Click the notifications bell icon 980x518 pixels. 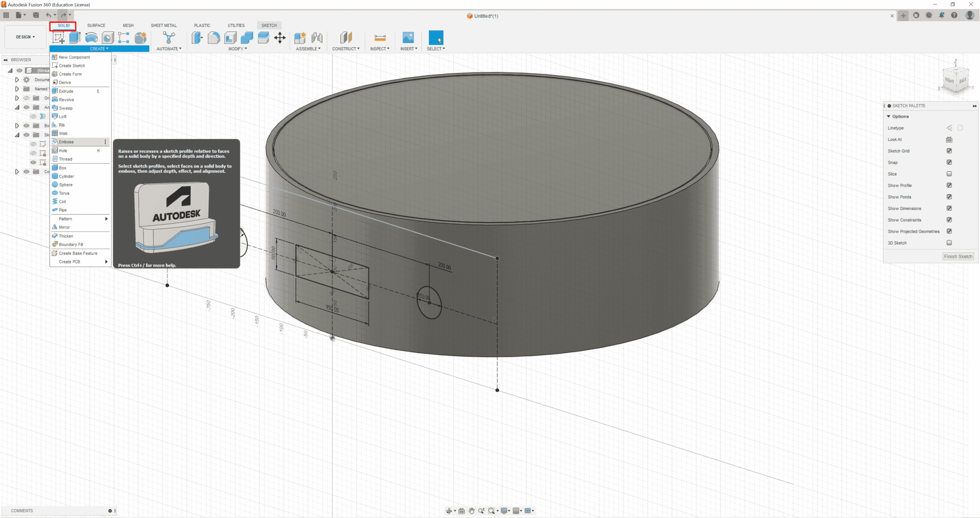click(x=942, y=15)
